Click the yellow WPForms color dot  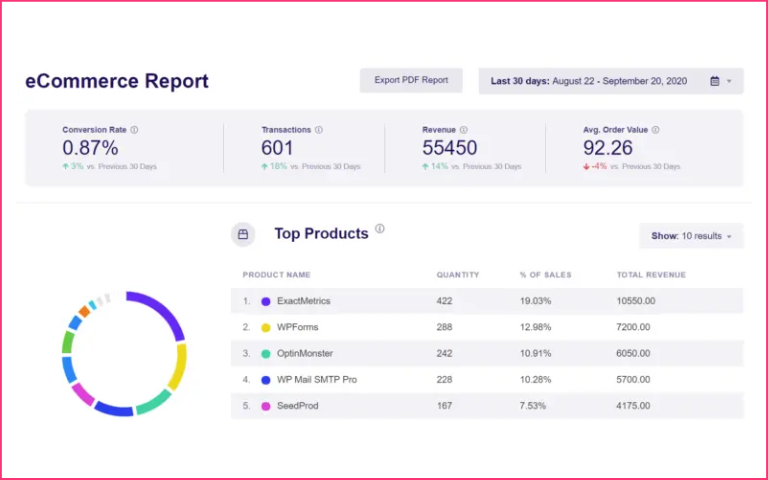tap(265, 328)
